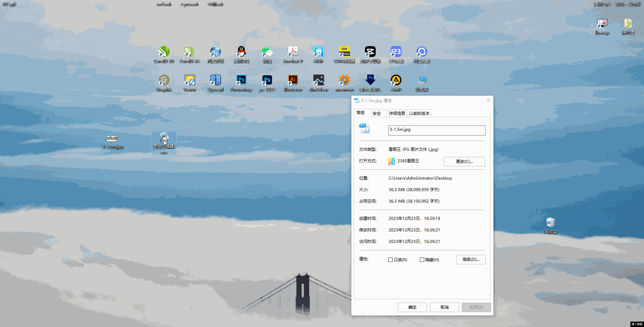The image size is (644, 327).
Task: Open the CorelD X8 desktop shortcut
Action: [x=164, y=55]
